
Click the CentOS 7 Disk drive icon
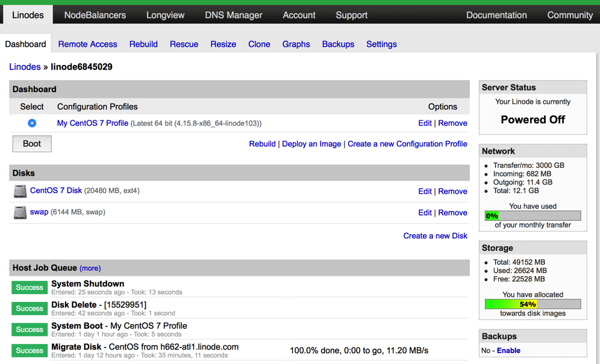(x=20, y=191)
